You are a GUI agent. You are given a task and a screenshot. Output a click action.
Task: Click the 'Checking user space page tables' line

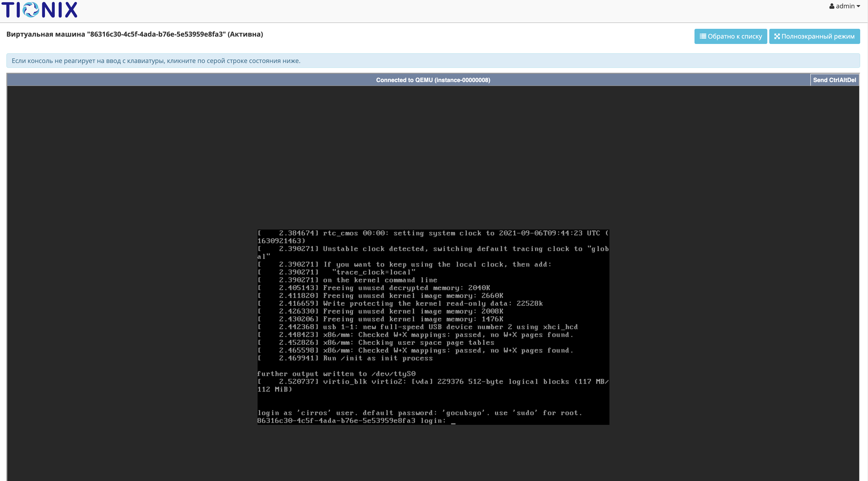point(376,342)
